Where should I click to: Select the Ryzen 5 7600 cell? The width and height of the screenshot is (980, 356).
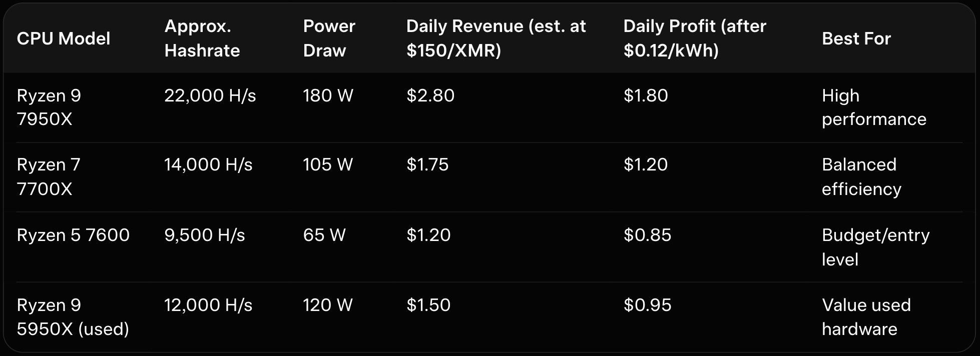[73, 235]
